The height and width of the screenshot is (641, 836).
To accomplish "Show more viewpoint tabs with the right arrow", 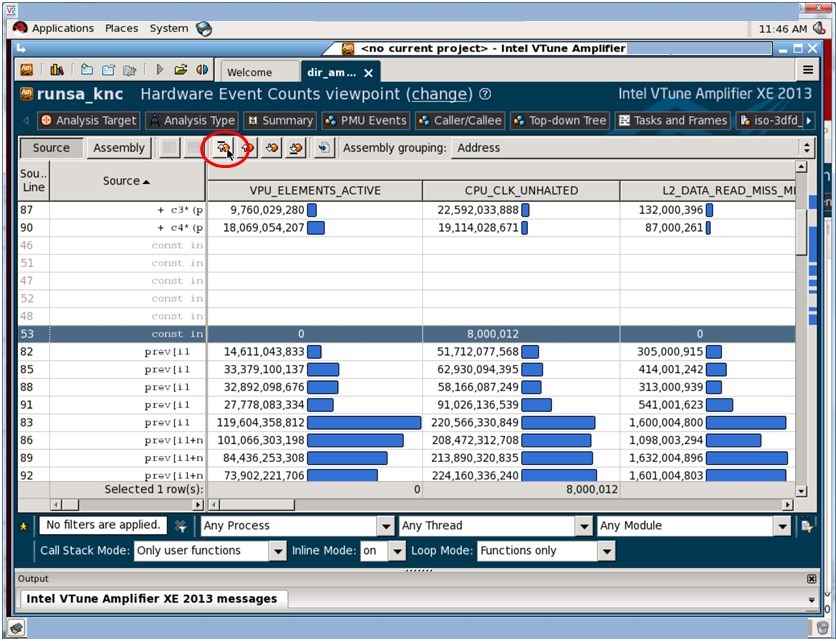I will click(808, 121).
